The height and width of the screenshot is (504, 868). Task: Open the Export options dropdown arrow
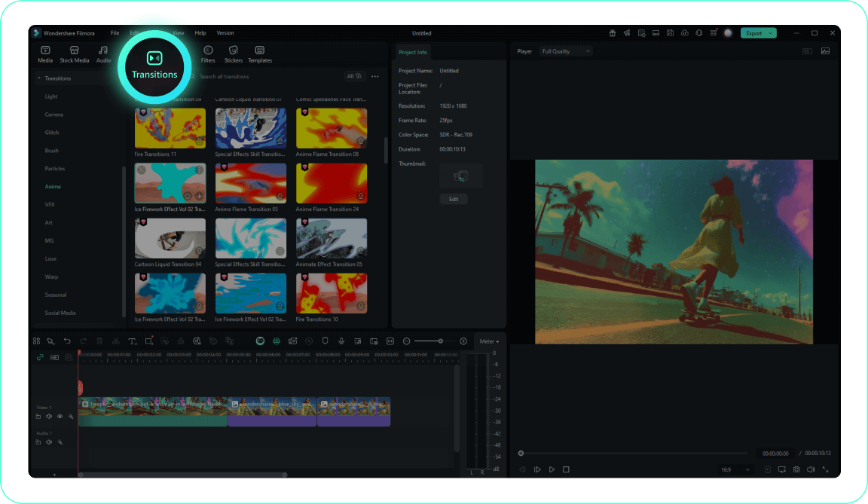771,33
